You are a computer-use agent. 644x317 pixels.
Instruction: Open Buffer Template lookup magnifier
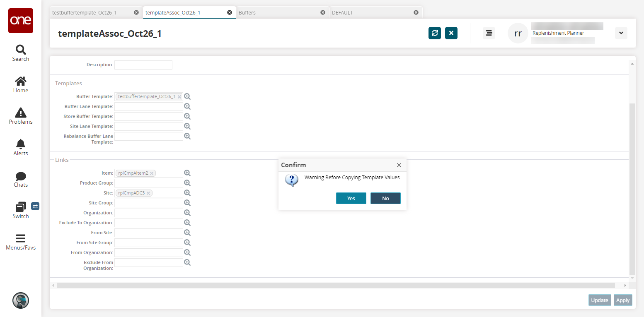[187, 96]
